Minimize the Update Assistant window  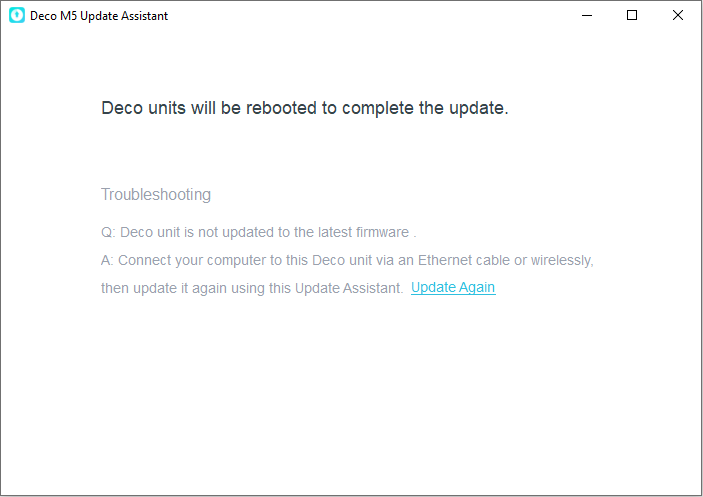(x=587, y=15)
